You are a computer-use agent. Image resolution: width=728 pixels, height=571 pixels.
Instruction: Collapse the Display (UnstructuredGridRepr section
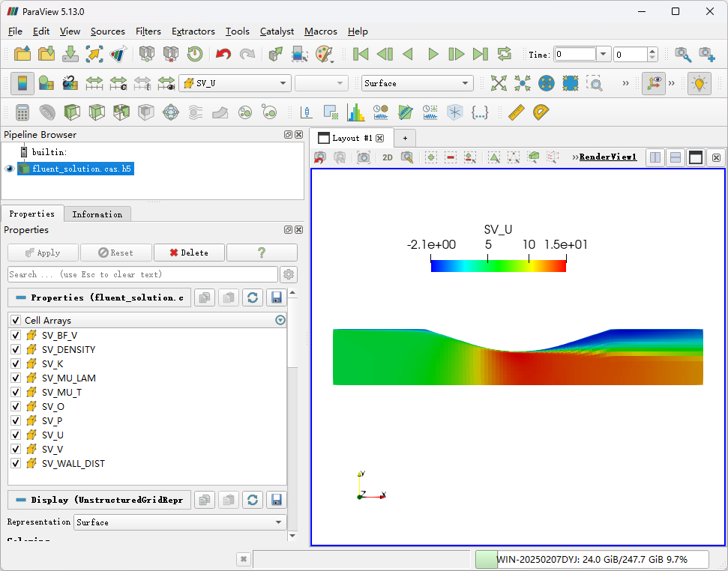[20, 500]
